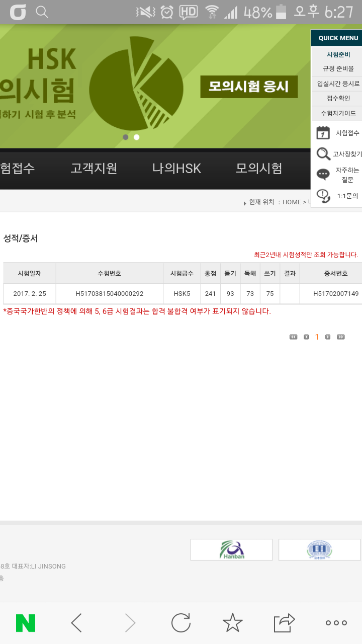The width and height of the screenshot is (362, 644).
Task: Select page number 1 in pagination
Action: 317,337
